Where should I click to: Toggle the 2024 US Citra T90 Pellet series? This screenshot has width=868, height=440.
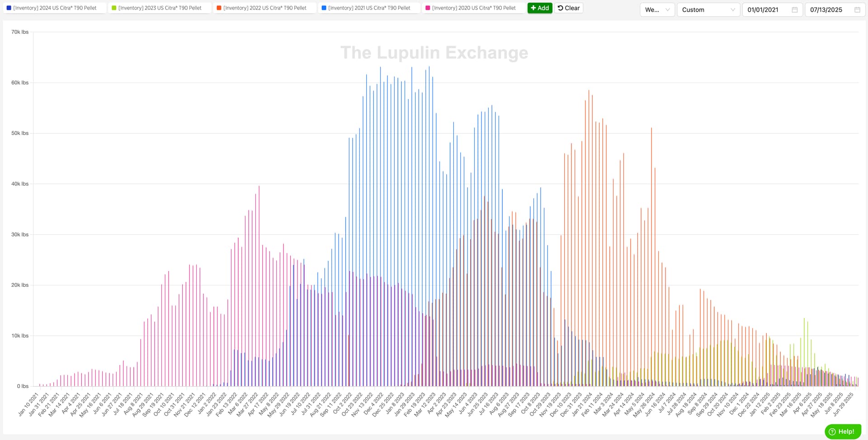pyautogui.click(x=55, y=8)
